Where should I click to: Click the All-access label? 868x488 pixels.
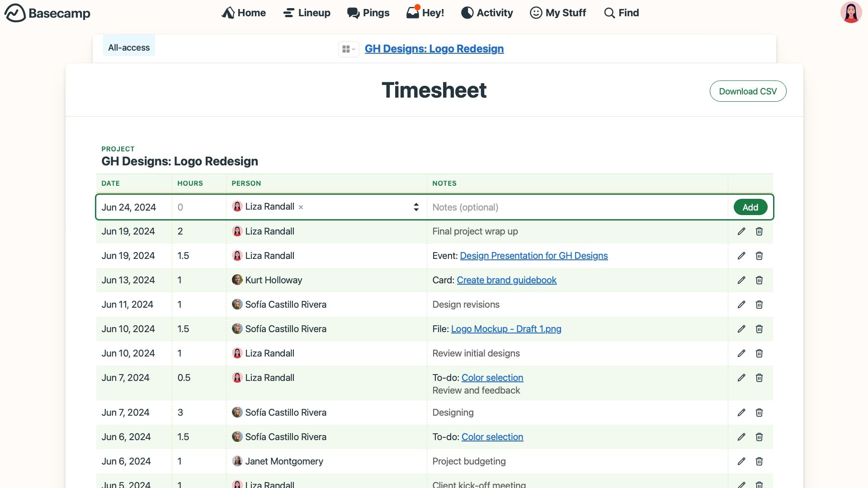[x=129, y=47]
